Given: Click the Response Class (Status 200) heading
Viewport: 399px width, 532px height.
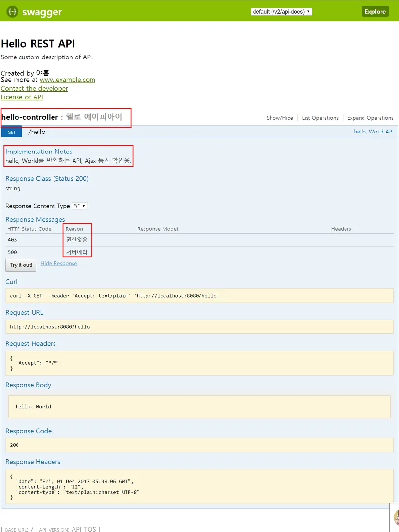Looking at the screenshot, I should click(x=47, y=178).
